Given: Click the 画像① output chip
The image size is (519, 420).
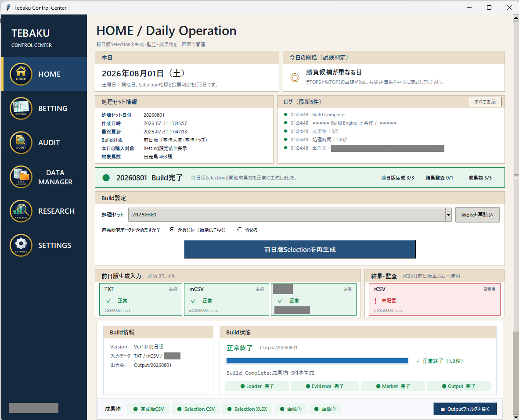Looking at the screenshot, I should [291, 409].
